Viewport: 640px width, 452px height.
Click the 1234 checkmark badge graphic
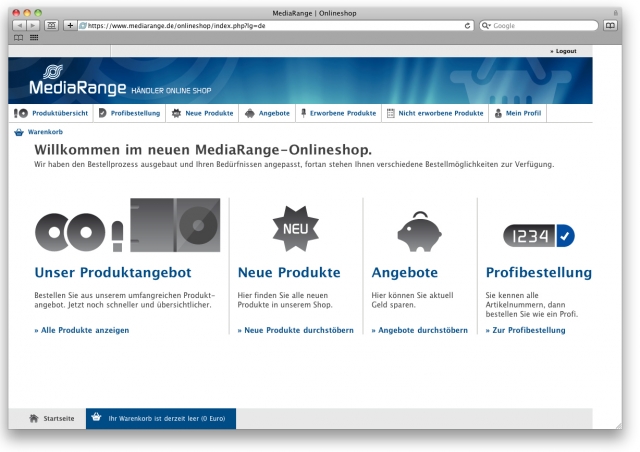tap(539, 236)
